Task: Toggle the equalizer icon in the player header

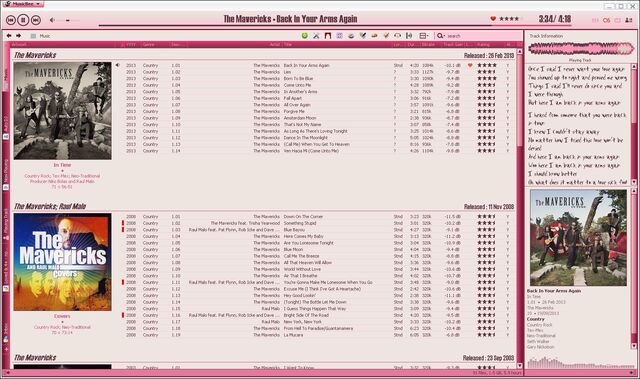Action: coord(595,20)
